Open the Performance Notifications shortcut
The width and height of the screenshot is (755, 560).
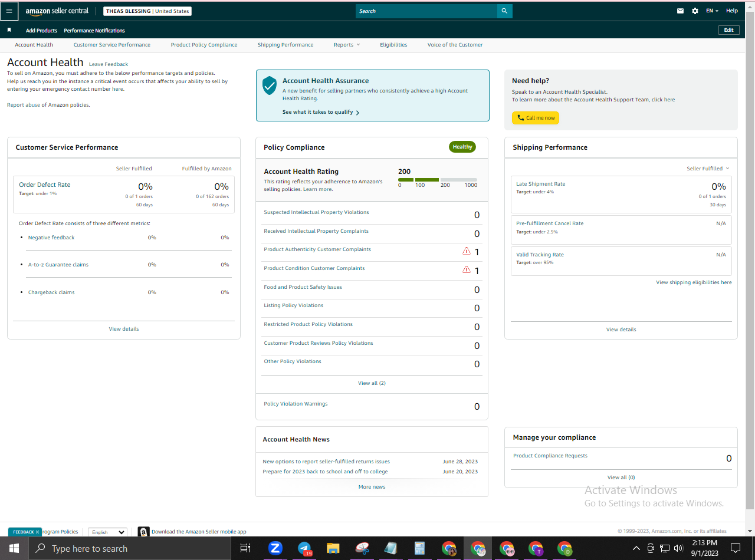(94, 31)
